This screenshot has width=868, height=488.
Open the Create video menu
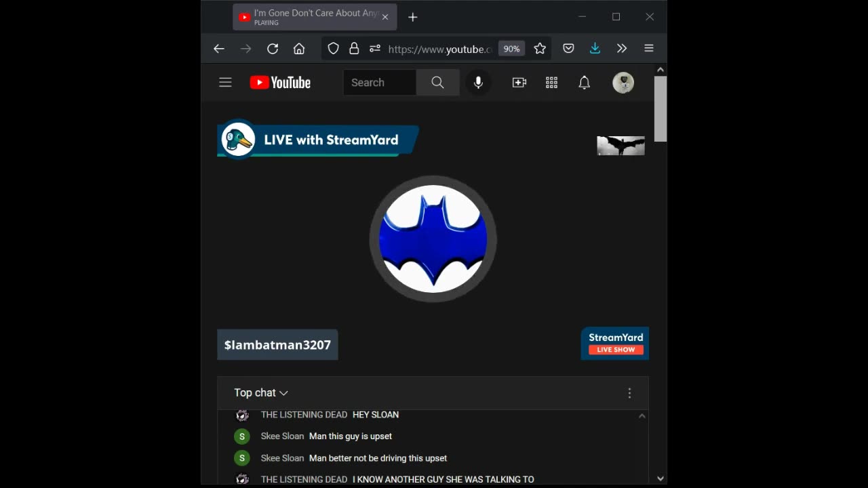click(519, 83)
